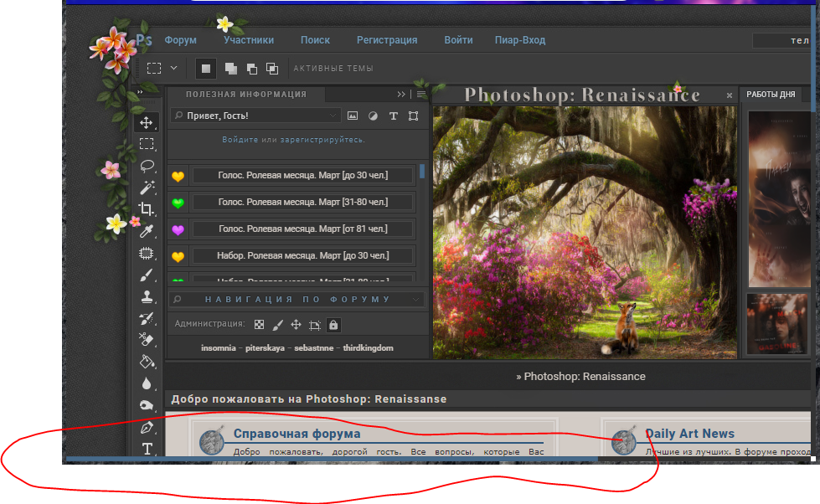Select the Type tool in the left toolbar
The image size is (820, 504).
click(x=147, y=449)
